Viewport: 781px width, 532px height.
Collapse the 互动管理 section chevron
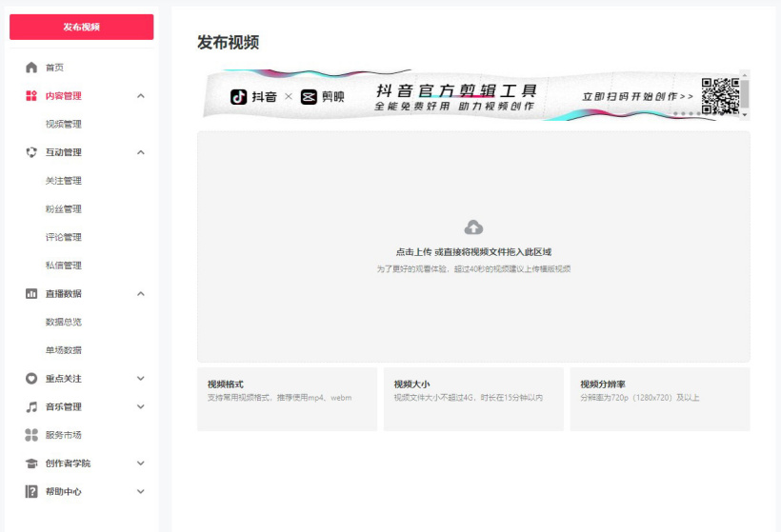(141, 152)
